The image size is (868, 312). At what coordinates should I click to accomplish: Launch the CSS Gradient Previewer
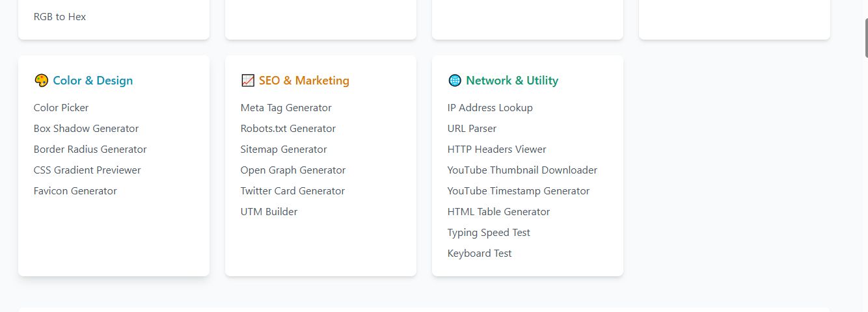(x=87, y=170)
